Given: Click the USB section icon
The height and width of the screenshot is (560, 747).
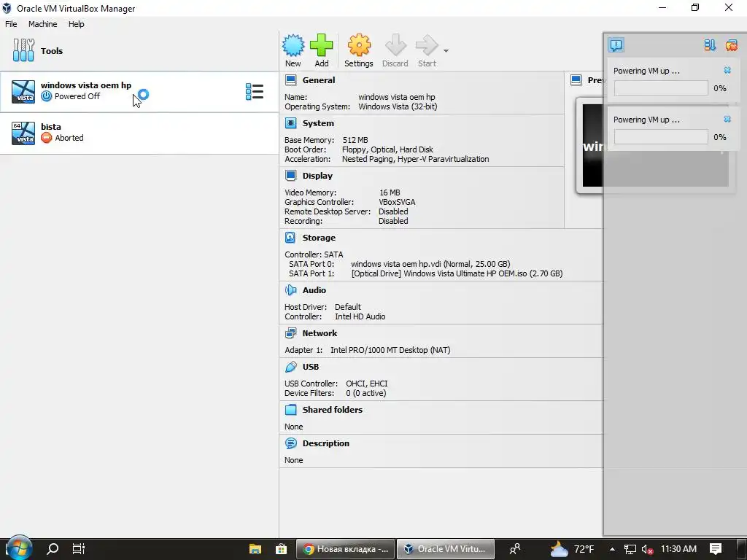Looking at the screenshot, I should pyautogui.click(x=290, y=367).
